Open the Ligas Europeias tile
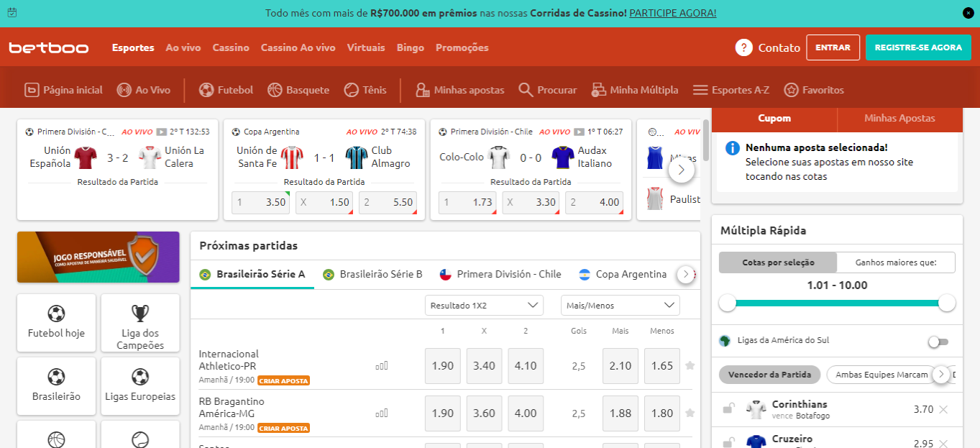 pos(140,386)
